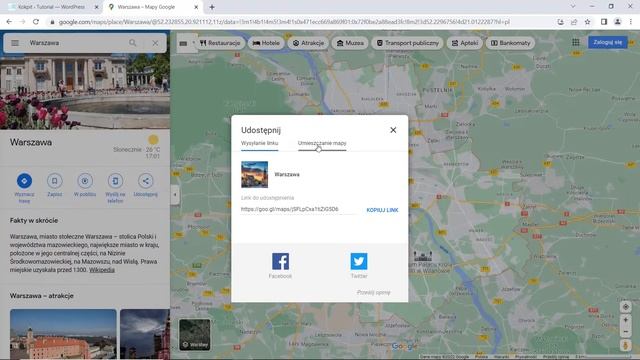Open castle attraction photo thumbnail

(63, 334)
